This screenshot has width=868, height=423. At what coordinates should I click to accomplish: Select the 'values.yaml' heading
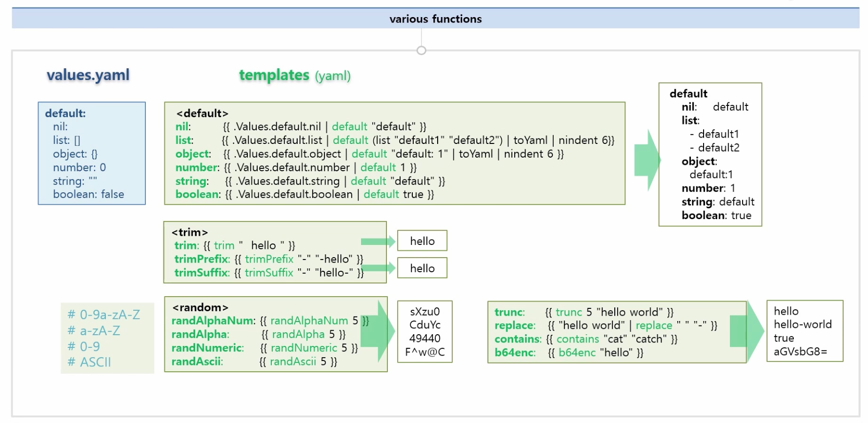tap(88, 75)
